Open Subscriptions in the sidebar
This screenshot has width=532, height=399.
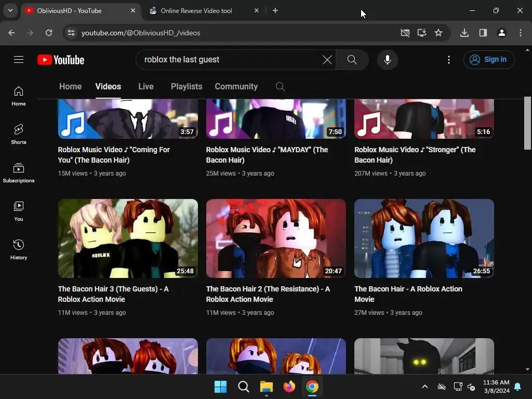19,172
